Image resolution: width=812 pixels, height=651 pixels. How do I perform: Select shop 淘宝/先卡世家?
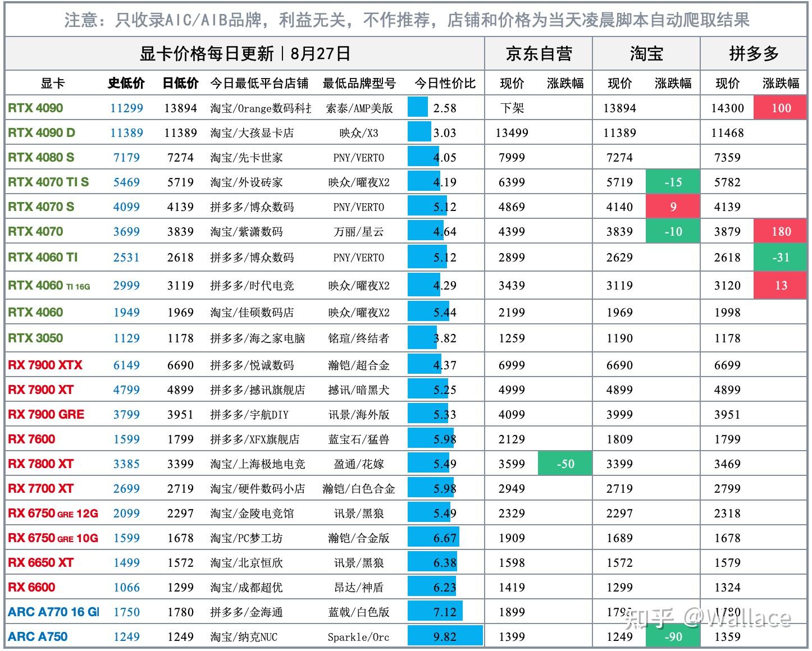coord(247,158)
